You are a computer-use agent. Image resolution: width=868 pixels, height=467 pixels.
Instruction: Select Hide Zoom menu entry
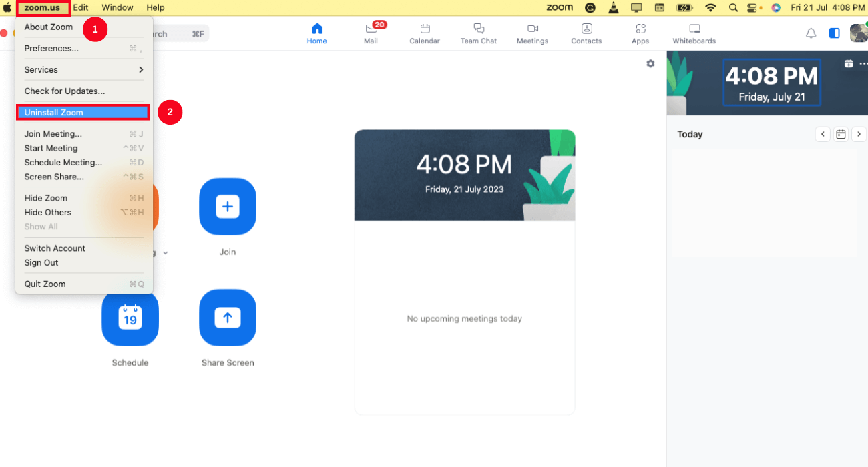click(x=84, y=198)
